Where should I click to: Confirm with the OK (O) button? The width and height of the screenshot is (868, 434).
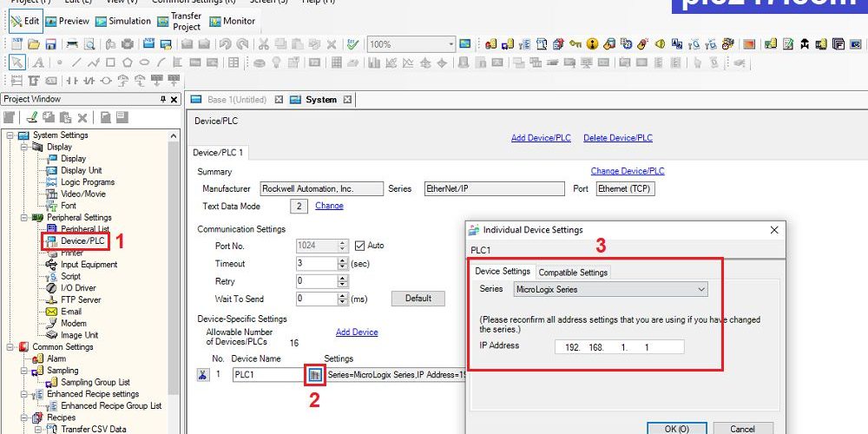(x=676, y=429)
